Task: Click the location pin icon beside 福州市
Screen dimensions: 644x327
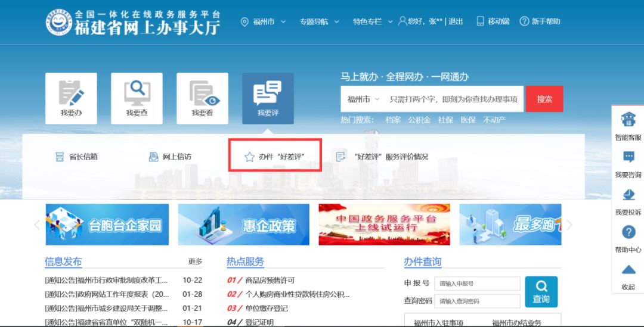Action: coord(244,22)
